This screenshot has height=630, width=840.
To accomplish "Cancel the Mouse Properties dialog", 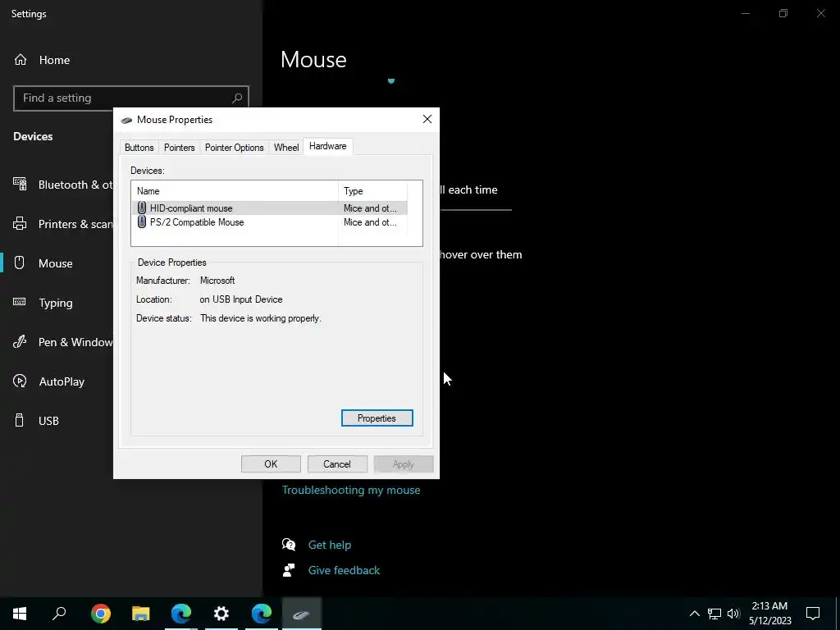I will coord(337,464).
